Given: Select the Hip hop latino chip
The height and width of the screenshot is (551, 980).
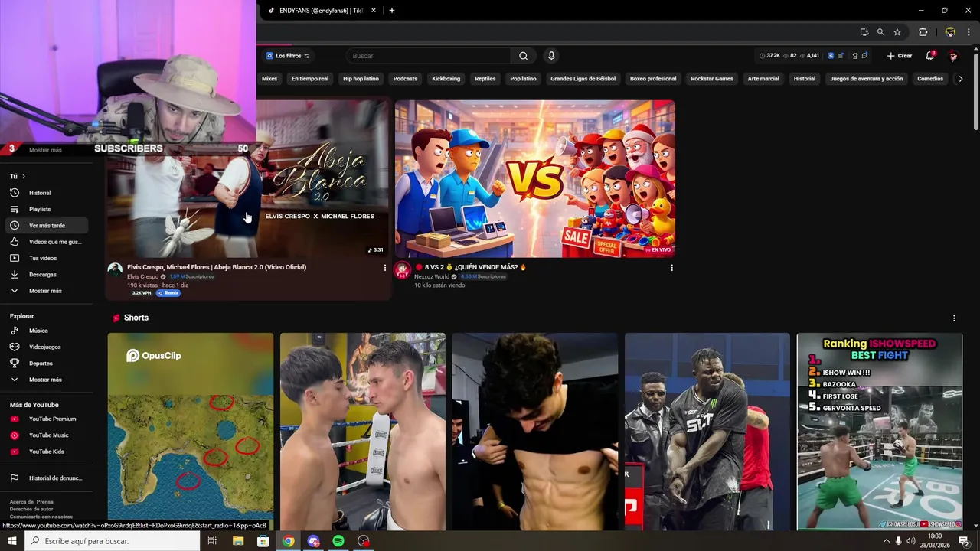Looking at the screenshot, I should [x=361, y=79].
